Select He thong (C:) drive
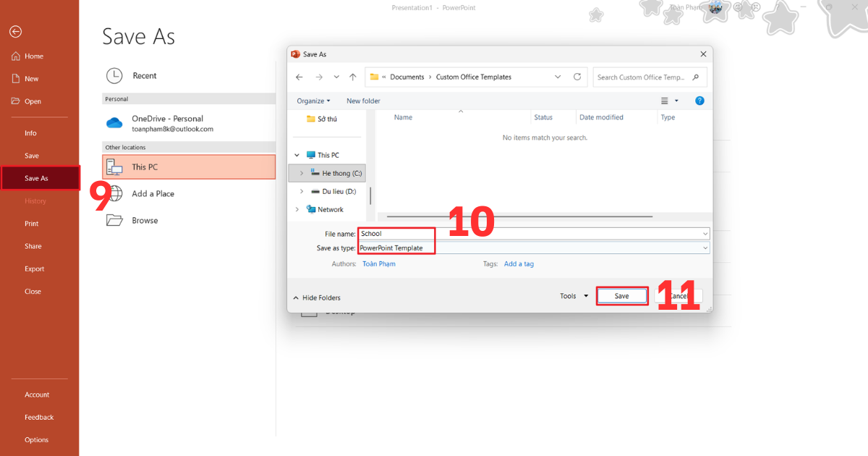868x456 pixels. [336, 173]
